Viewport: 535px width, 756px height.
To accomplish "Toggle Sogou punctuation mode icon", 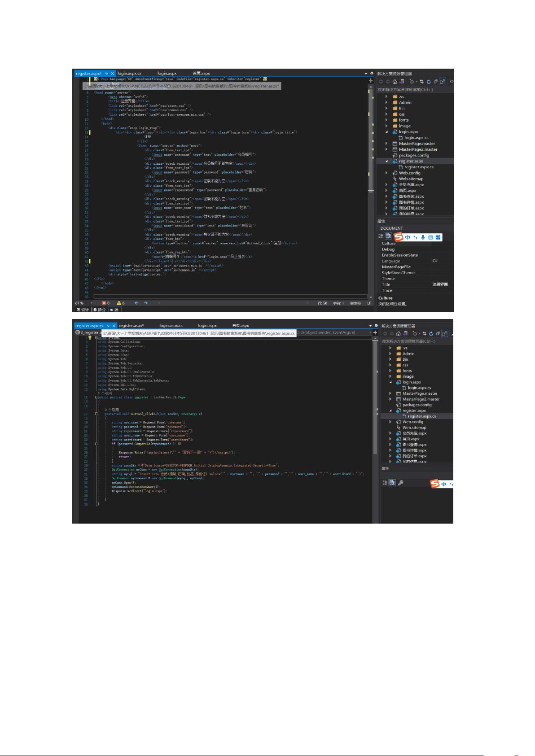I will pyautogui.click(x=416, y=237).
